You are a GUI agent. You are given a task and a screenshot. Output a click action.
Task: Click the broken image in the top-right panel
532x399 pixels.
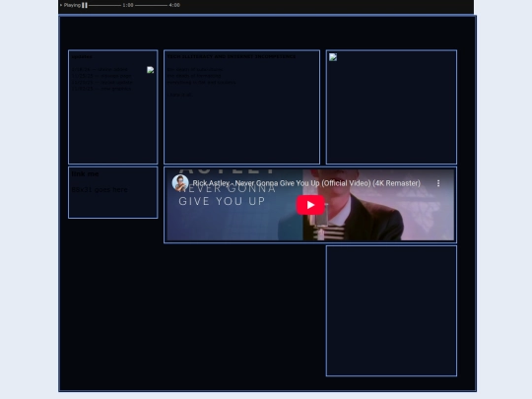click(333, 57)
